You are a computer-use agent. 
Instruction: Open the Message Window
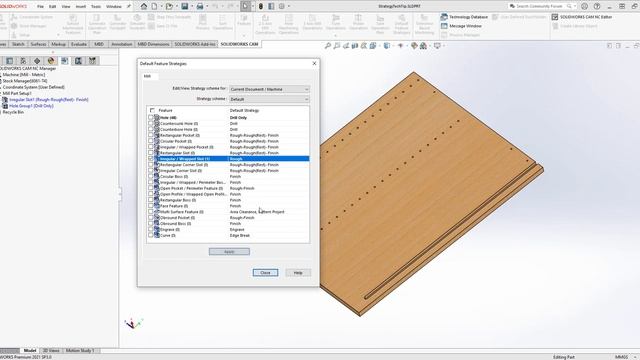[461, 26]
